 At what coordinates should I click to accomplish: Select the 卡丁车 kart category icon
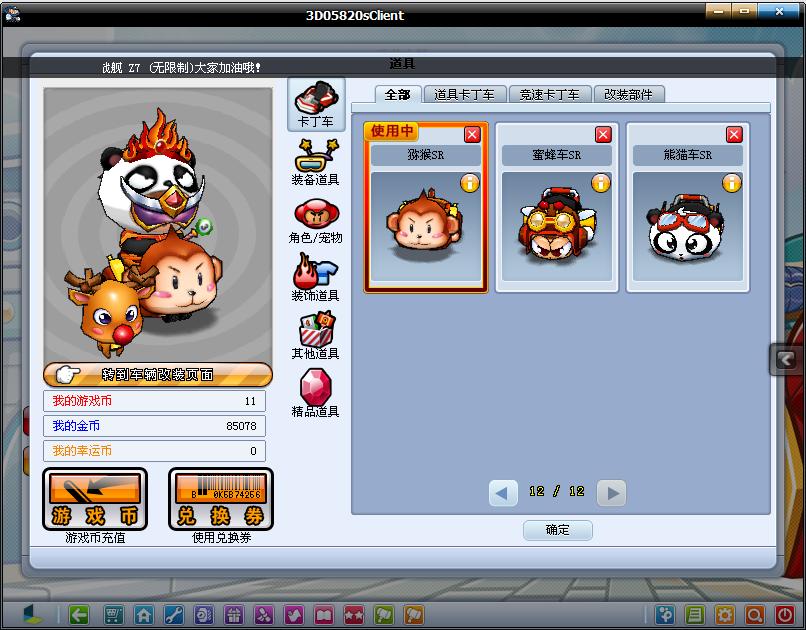coord(316,104)
